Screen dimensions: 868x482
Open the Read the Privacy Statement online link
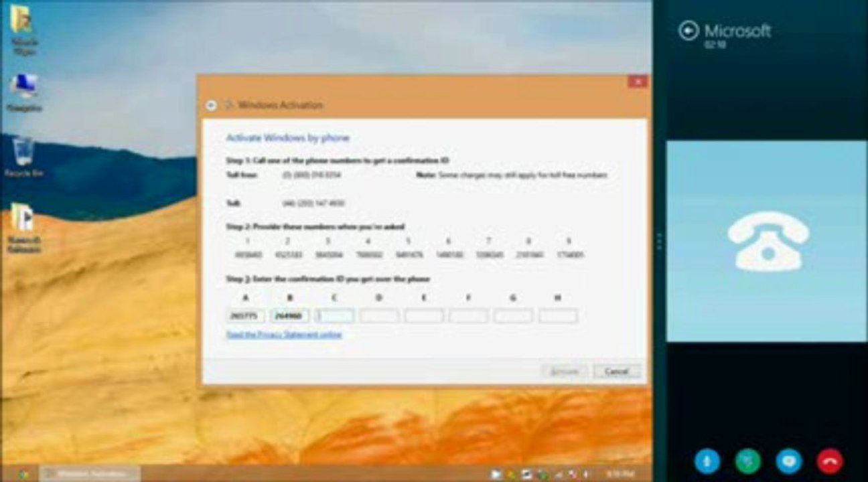click(x=284, y=334)
